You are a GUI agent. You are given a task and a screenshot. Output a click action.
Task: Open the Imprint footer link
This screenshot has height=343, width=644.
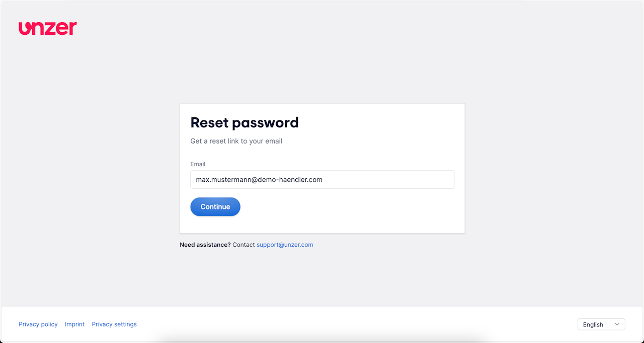coord(74,324)
